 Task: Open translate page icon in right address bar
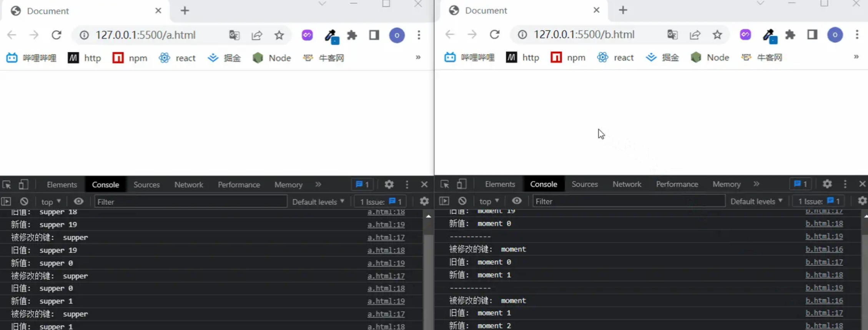(x=672, y=35)
